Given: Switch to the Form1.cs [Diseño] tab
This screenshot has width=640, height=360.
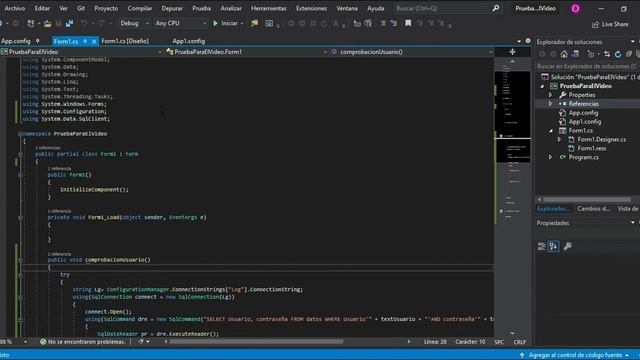Looking at the screenshot, I should click(125, 41).
